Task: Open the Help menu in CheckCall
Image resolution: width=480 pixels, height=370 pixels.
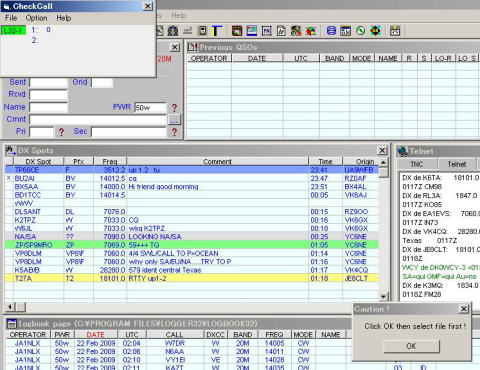Action: click(x=64, y=18)
